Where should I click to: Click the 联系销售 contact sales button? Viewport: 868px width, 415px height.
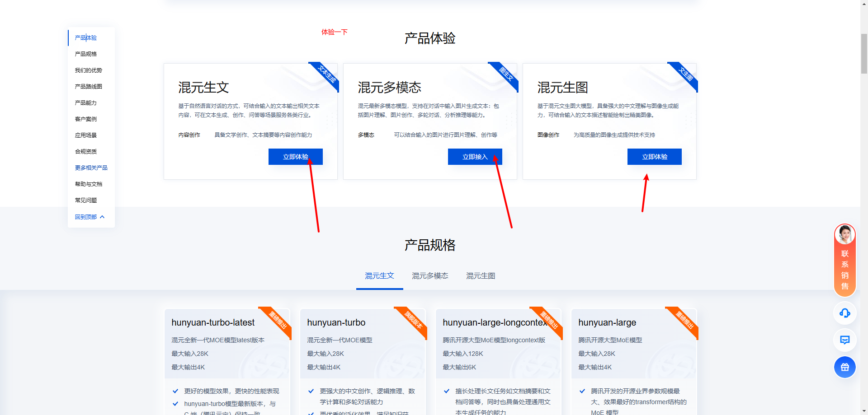click(844, 270)
